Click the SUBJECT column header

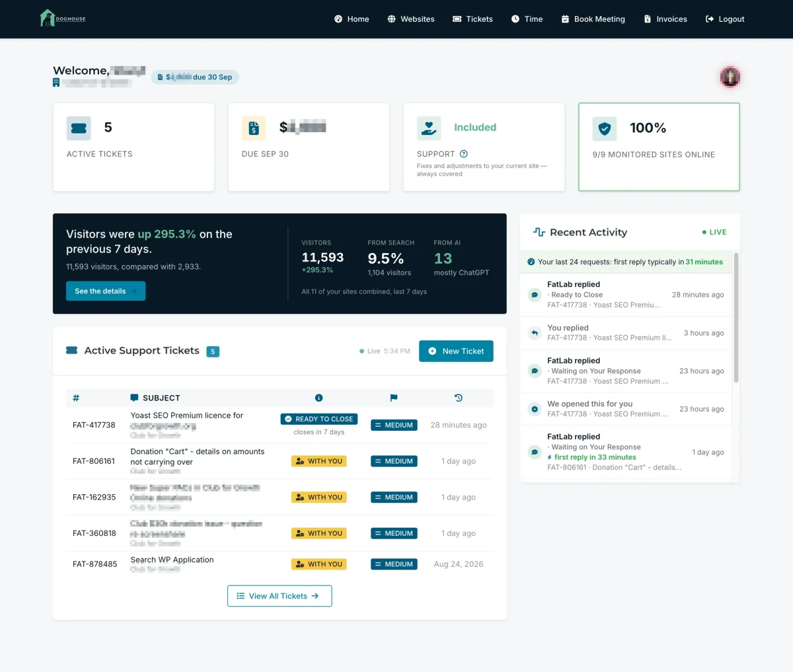(155, 398)
